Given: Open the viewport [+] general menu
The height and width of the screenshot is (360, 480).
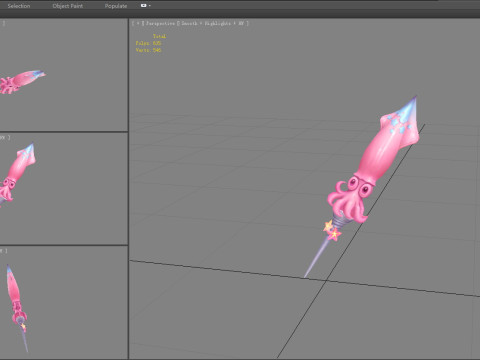Looking at the screenshot, I should [138, 23].
